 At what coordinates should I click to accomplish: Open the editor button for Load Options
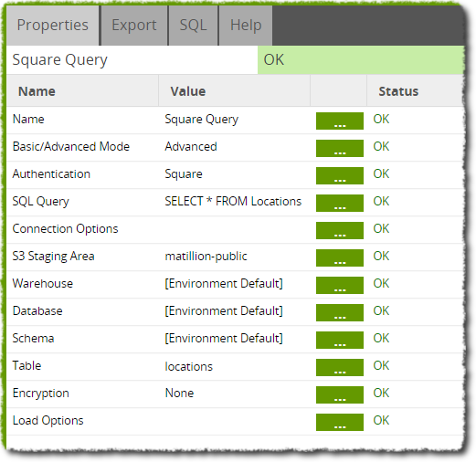(x=340, y=422)
